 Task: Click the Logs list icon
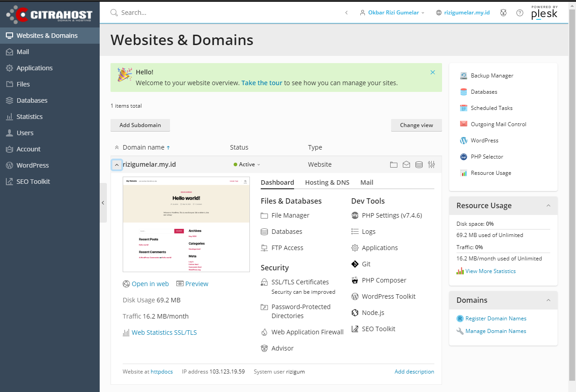point(355,232)
